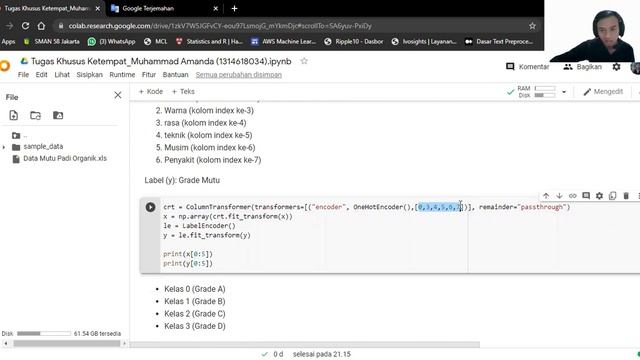Run the ColumnTransformer code cell
The width and height of the screenshot is (640, 360).
coord(150,207)
